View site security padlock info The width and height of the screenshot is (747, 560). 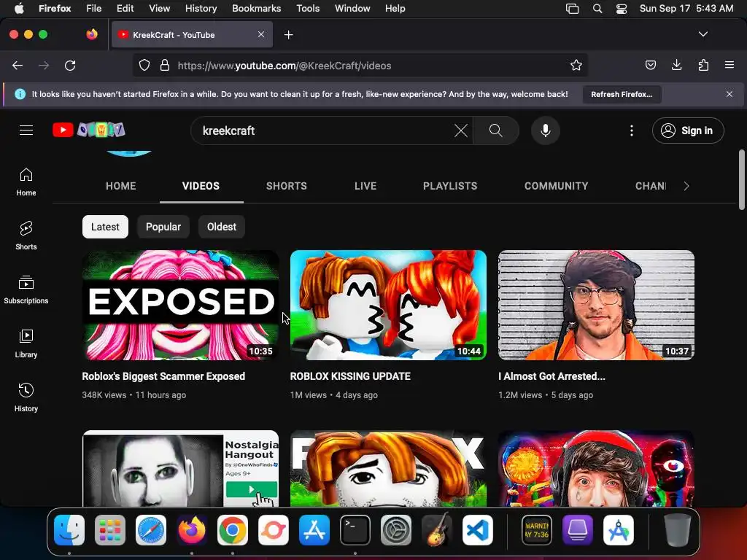(165, 65)
